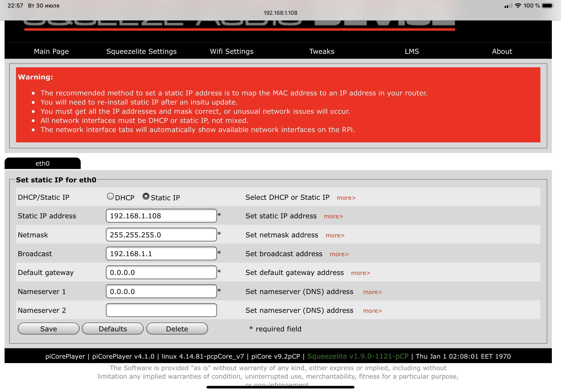Click the Default gateway input field
Viewport: 561px width, 392px height.
(x=161, y=272)
